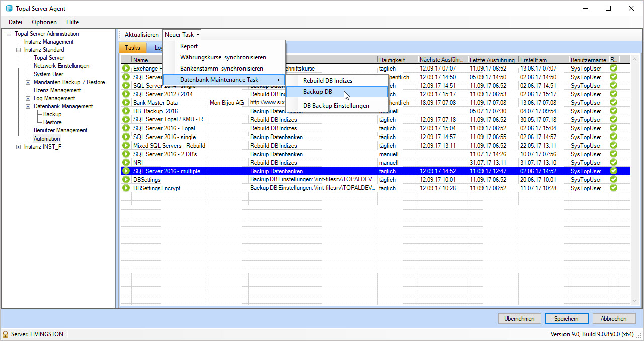
Task: Click the green checkmark status in the DBSettings row
Action: [x=613, y=180]
